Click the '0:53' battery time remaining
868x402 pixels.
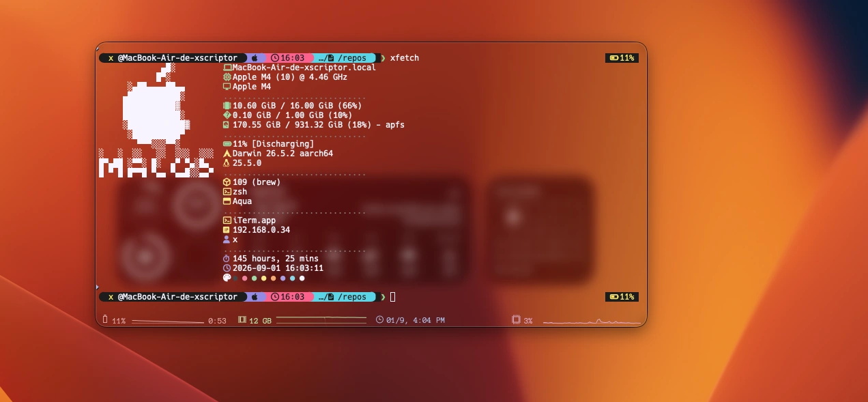217,321
